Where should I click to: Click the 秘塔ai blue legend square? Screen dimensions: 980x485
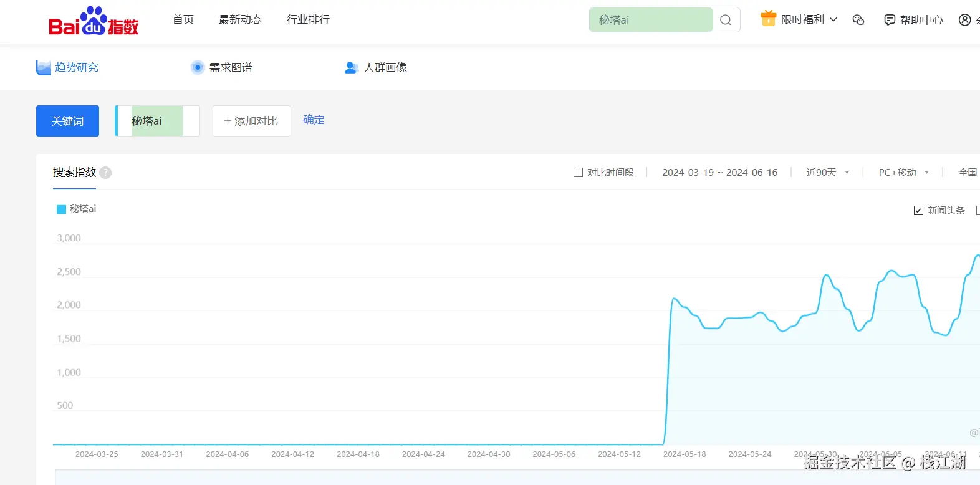point(61,209)
